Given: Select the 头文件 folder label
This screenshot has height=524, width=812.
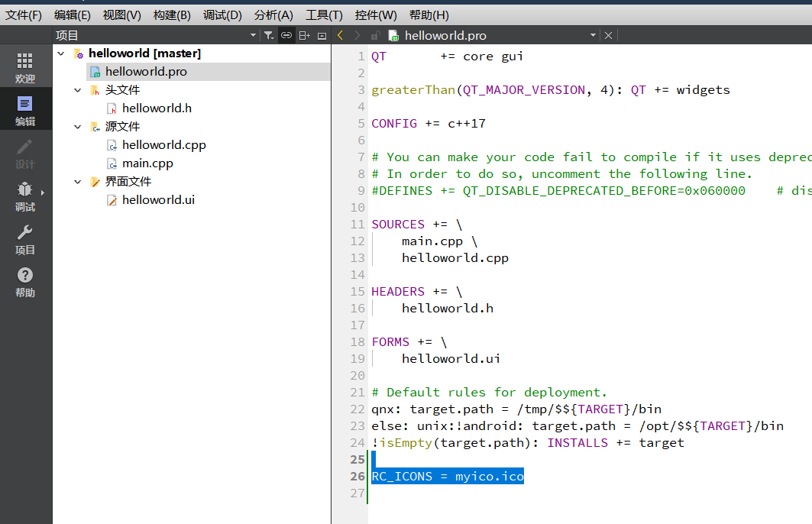Looking at the screenshot, I should [x=123, y=90].
